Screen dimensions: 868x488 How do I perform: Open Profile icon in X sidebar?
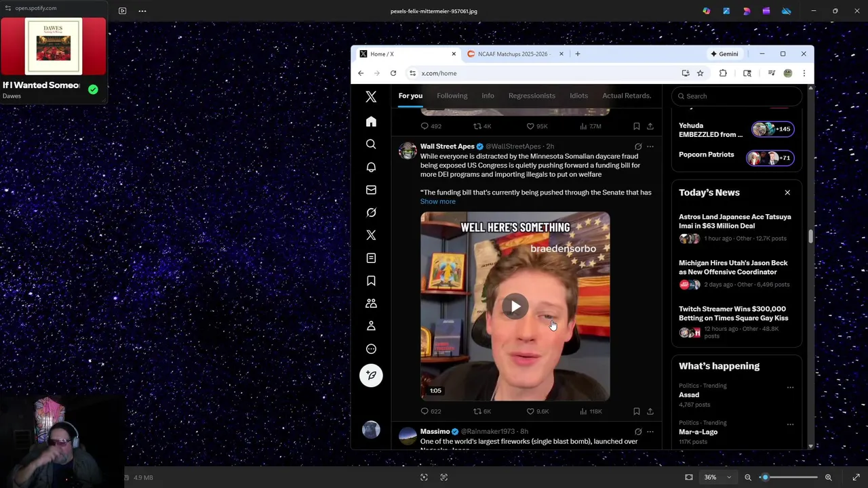coord(371,326)
